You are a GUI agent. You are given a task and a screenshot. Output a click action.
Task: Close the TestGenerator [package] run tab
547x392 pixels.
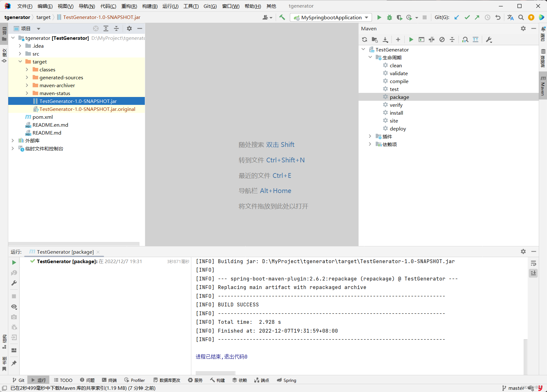[x=98, y=252]
